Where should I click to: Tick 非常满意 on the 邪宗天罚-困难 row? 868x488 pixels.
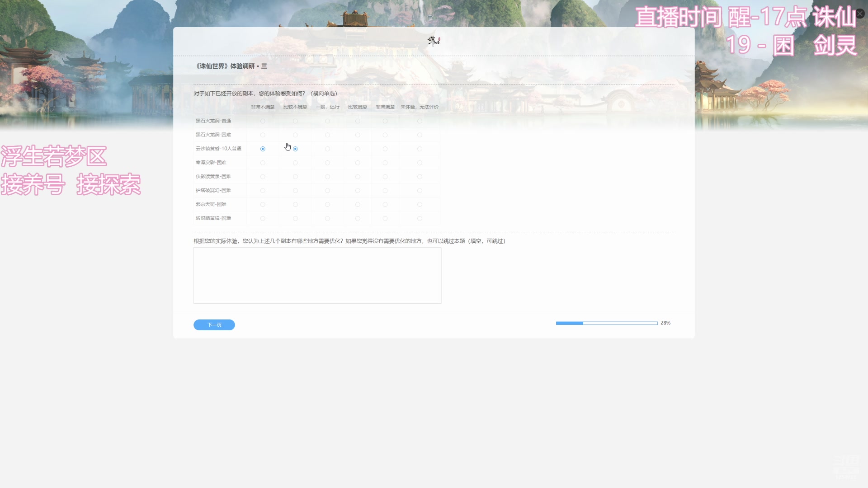click(x=385, y=205)
